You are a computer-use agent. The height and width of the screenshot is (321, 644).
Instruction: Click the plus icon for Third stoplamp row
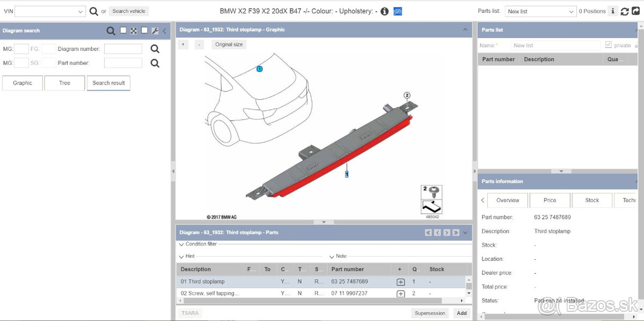400,282
